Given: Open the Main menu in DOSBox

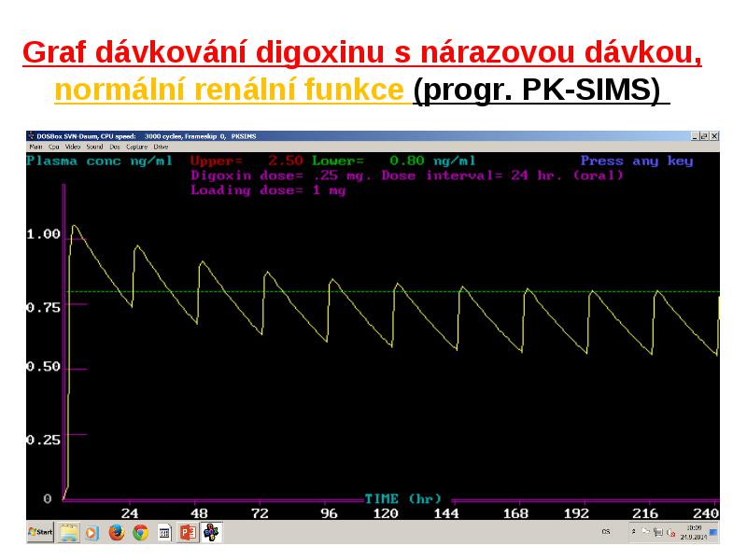Looking at the screenshot, I should [35, 147].
